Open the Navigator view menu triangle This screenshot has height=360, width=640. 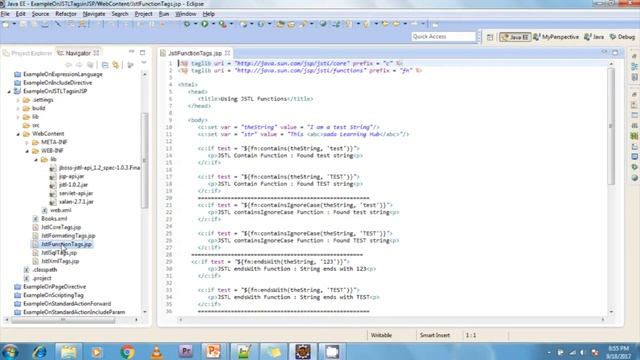(144, 63)
